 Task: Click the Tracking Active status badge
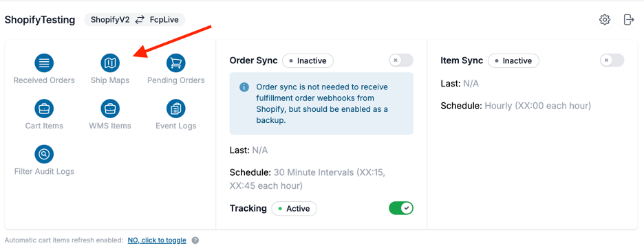[294, 209]
